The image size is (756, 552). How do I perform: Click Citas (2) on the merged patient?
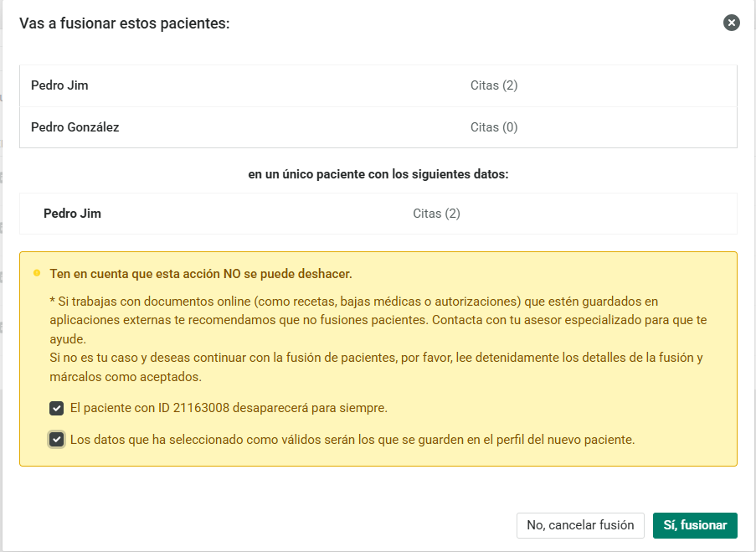pos(436,214)
